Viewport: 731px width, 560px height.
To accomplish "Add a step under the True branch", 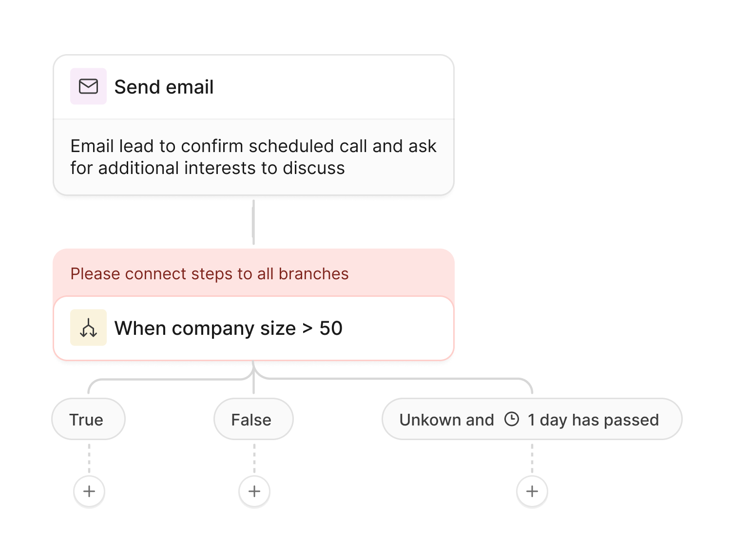I will (89, 491).
